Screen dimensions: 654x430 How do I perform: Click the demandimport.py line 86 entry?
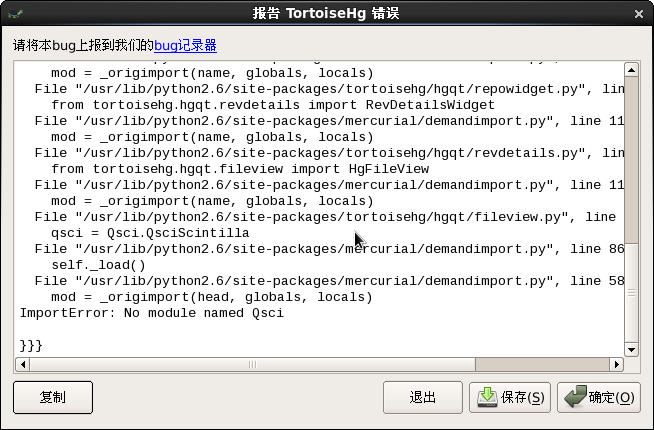click(x=330, y=249)
